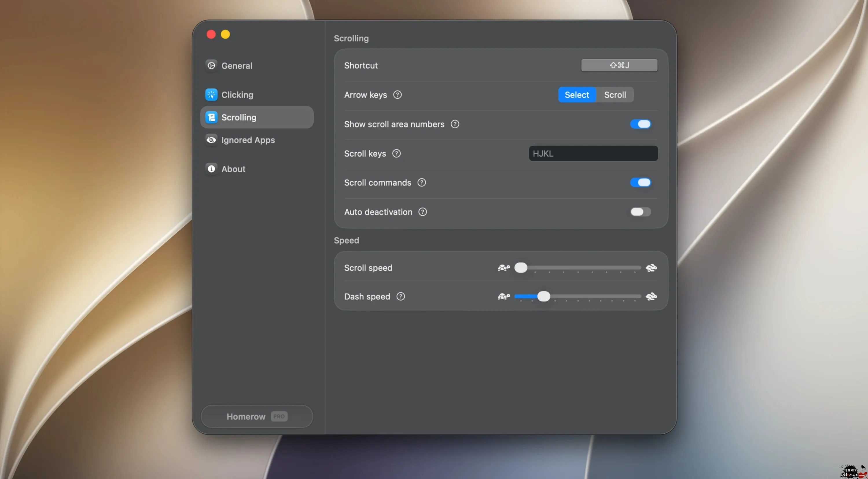Click the Speed section heading
868x479 pixels.
coord(346,240)
